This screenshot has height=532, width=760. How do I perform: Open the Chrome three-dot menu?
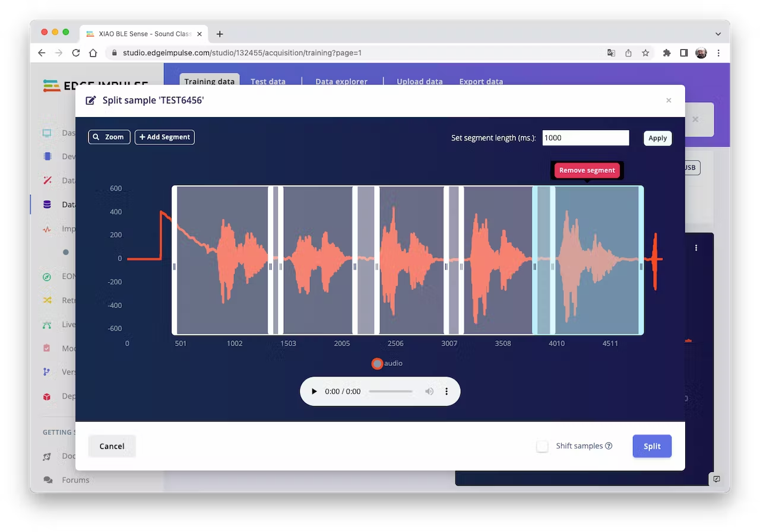pos(718,53)
